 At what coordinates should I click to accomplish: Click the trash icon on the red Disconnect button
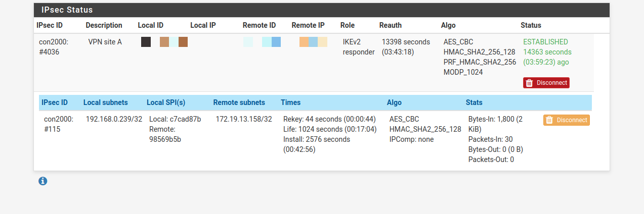(529, 83)
